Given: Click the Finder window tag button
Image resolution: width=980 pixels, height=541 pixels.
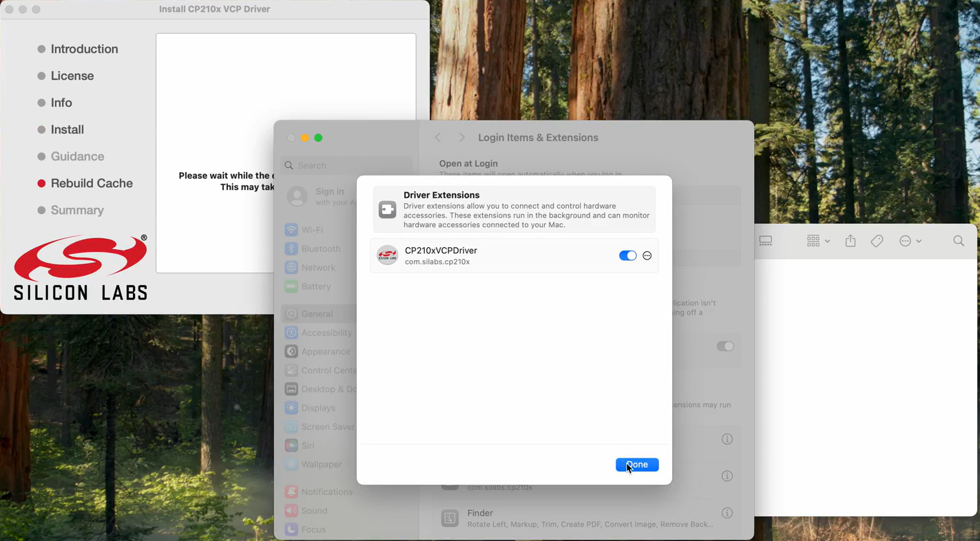Looking at the screenshot, I should (x=877, y=241).
